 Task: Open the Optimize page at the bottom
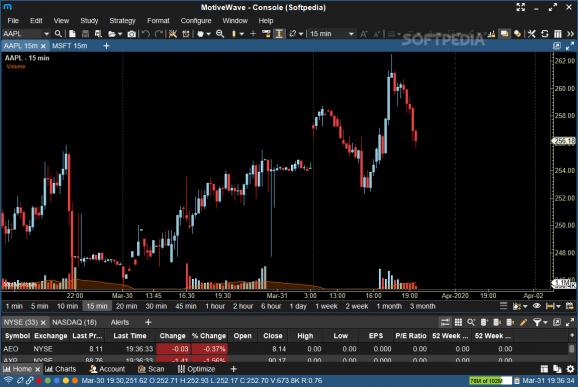(196, 369)
